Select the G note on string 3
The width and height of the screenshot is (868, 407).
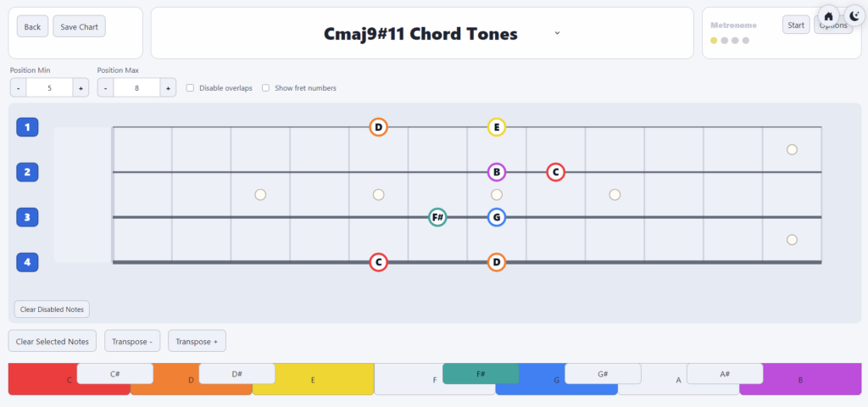[x=497, y=217]
